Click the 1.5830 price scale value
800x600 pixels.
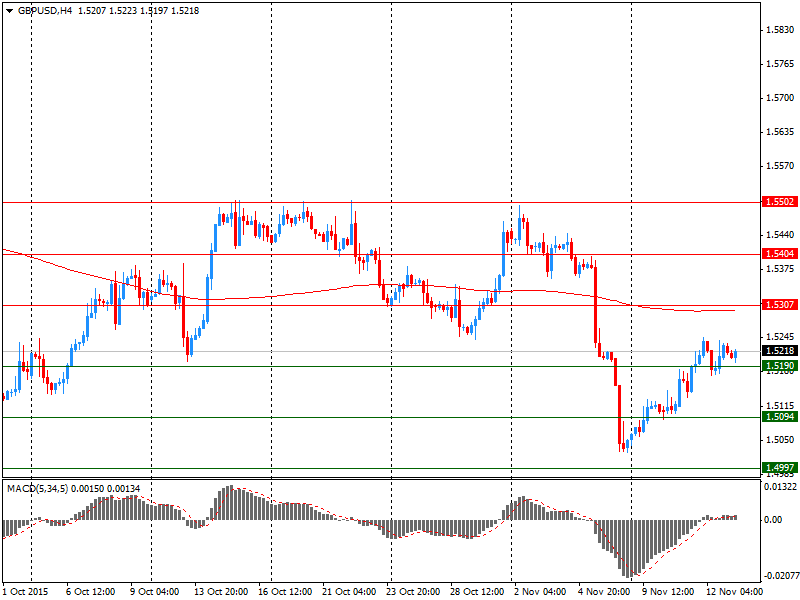780,30
